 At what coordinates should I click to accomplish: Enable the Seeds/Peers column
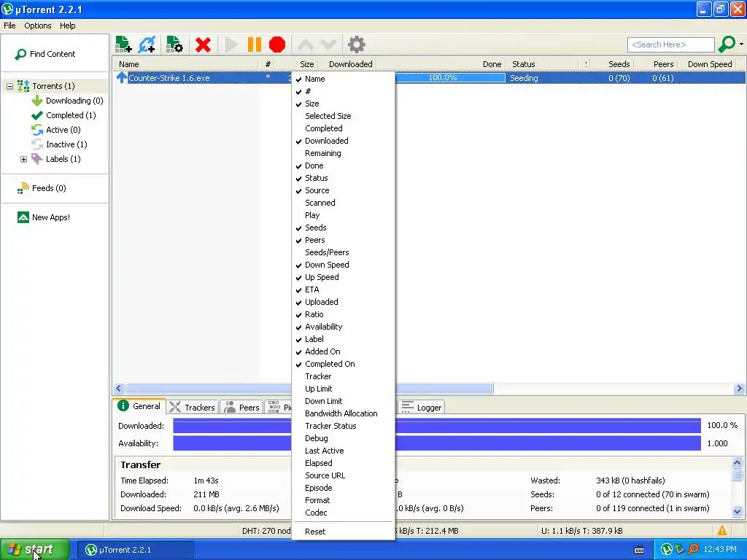(x=343, y=252)
